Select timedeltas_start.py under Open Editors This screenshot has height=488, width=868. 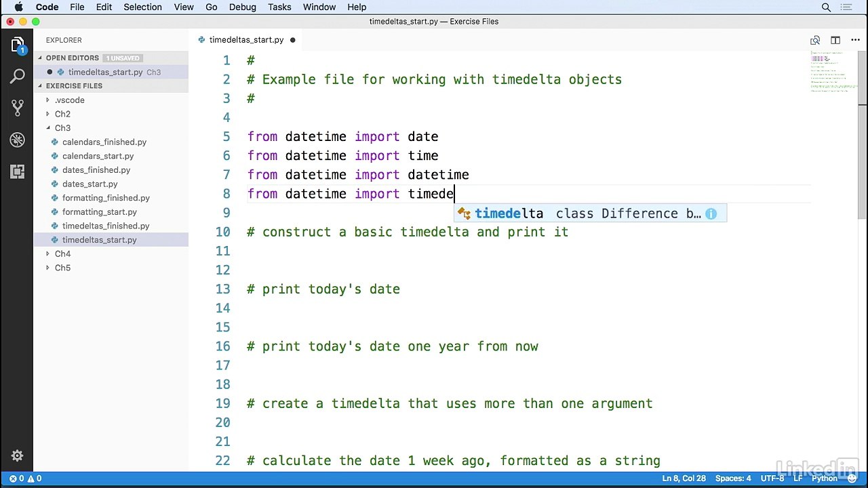point(105,72)
